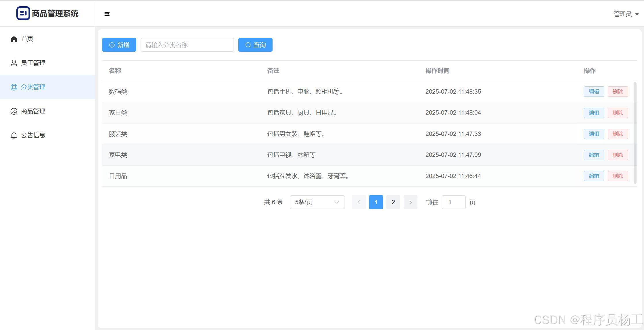Viewport: 644px width, 330px height.
Task: Focus the 请输入分类名称 search field
Action: pos(187,45)
